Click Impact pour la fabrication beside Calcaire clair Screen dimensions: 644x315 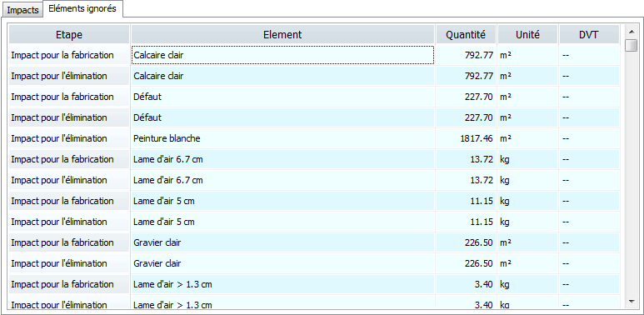69,55
